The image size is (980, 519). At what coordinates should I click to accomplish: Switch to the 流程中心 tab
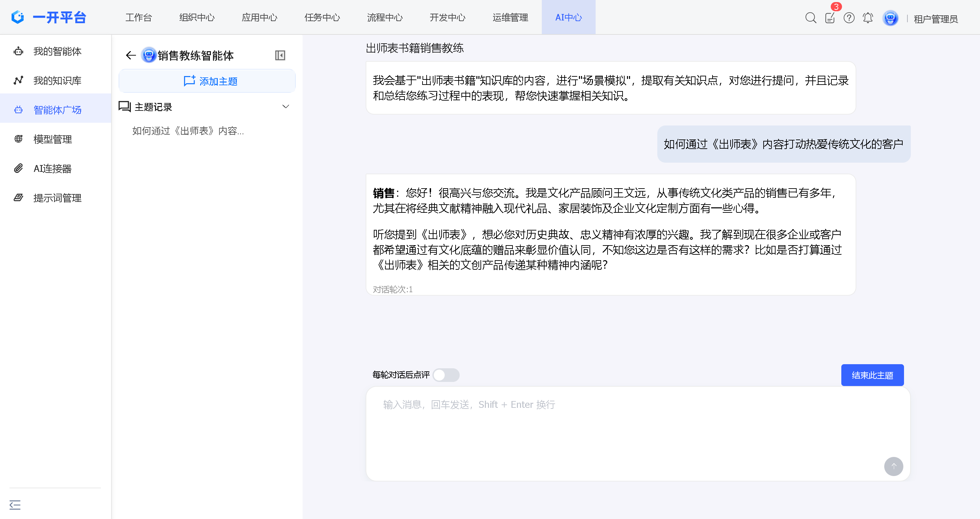385,17
